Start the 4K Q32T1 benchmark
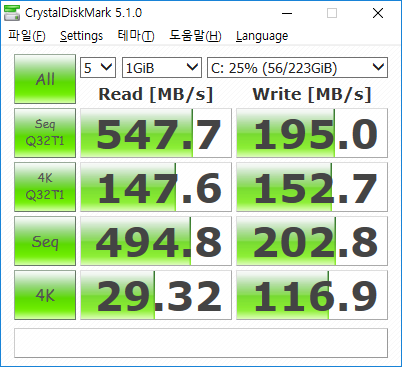402x367 pixels. (x=45, y=187)
